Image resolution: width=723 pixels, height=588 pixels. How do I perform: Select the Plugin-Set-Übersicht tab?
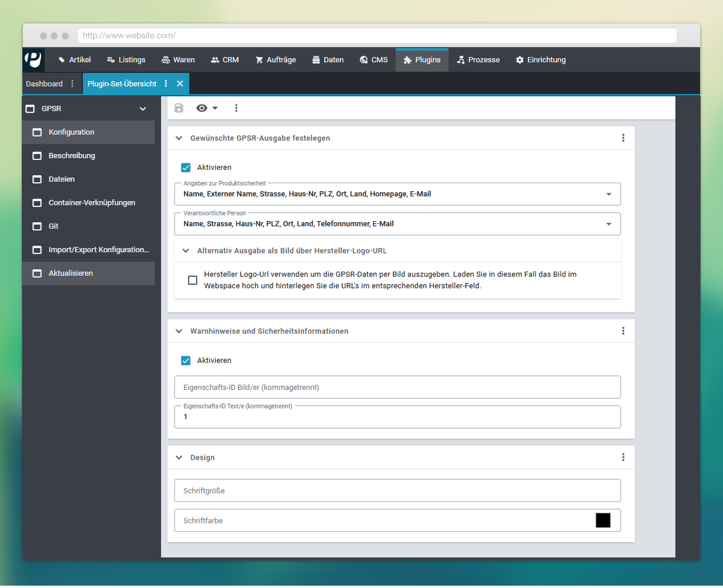[122, 83]
